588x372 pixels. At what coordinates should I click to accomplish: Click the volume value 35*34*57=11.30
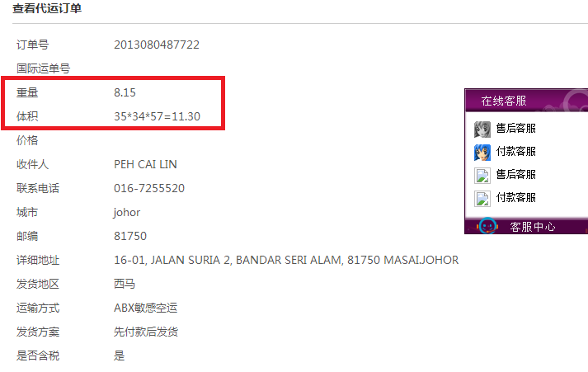[158, 116]
